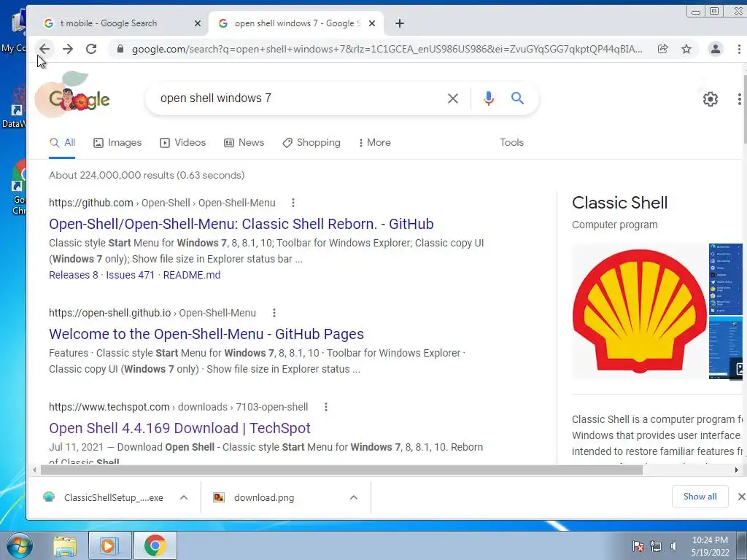Click the Chrome icon in the taskbar
The image size is (747, 560).
pyautogui.click(x=155, y=545)
